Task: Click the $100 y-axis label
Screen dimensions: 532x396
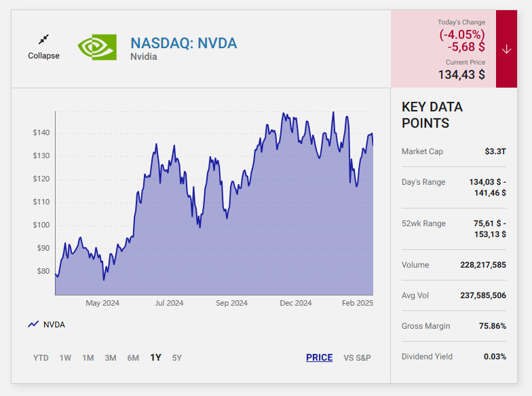Action: (x=41, y=226)
